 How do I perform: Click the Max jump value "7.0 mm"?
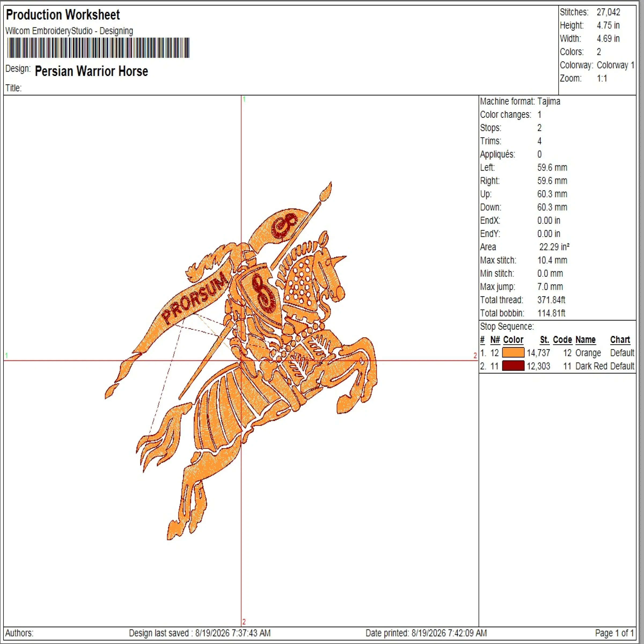[x=550, y=287]
